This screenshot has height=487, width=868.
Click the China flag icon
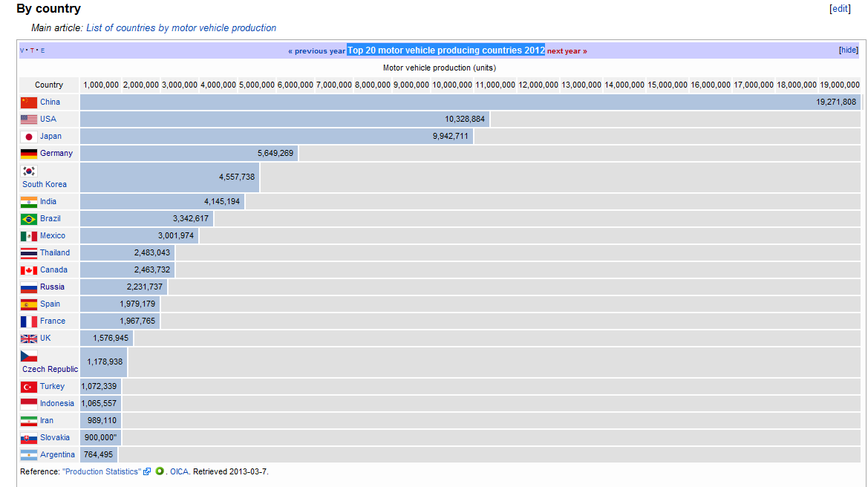(x=29, y=102)
